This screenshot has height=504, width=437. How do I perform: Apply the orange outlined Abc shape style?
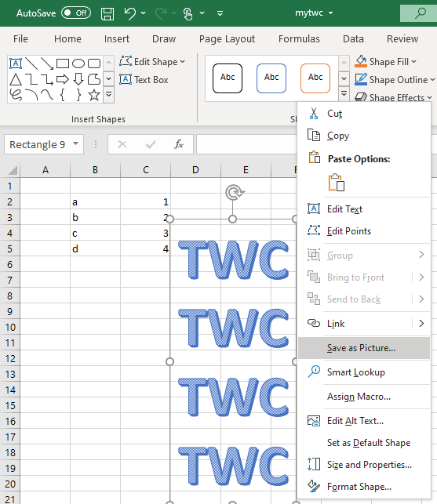pos(315,78)
